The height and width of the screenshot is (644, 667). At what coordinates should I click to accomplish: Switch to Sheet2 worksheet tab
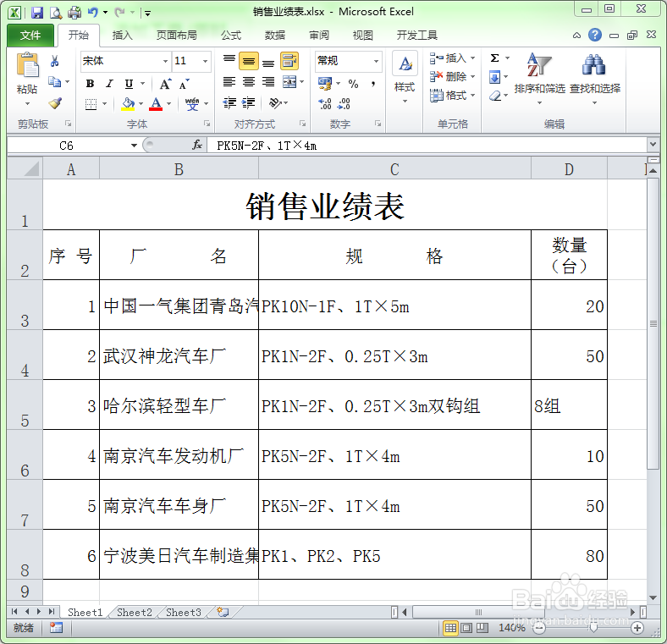point(135,612)
